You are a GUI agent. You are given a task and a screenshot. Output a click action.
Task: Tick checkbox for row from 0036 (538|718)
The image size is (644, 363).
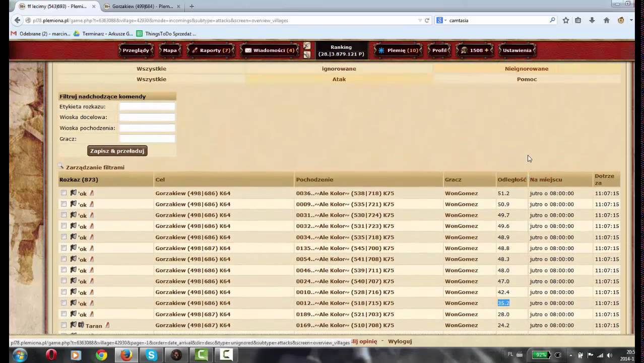pyautogui.click(x=63, y=193)
